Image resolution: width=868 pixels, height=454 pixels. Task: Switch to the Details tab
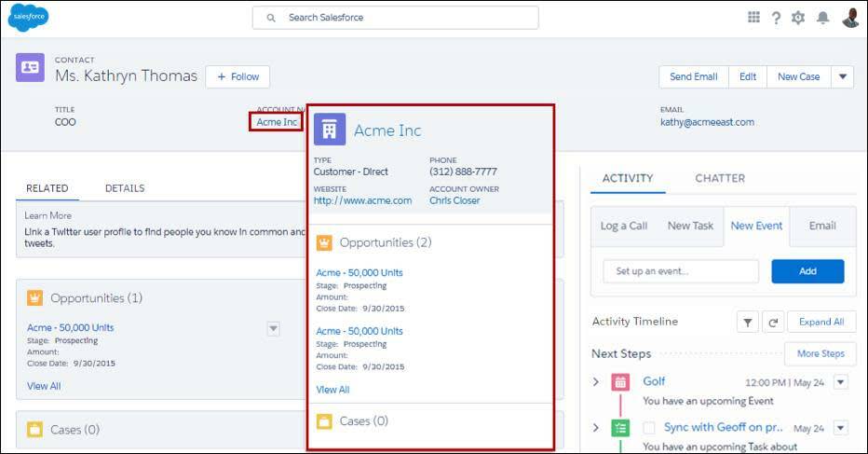(x=125, y=188)
